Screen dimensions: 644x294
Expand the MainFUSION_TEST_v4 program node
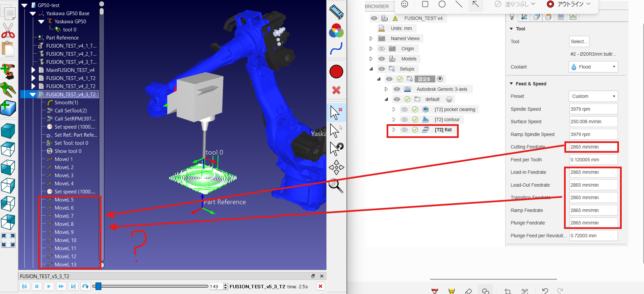(33, 70)
